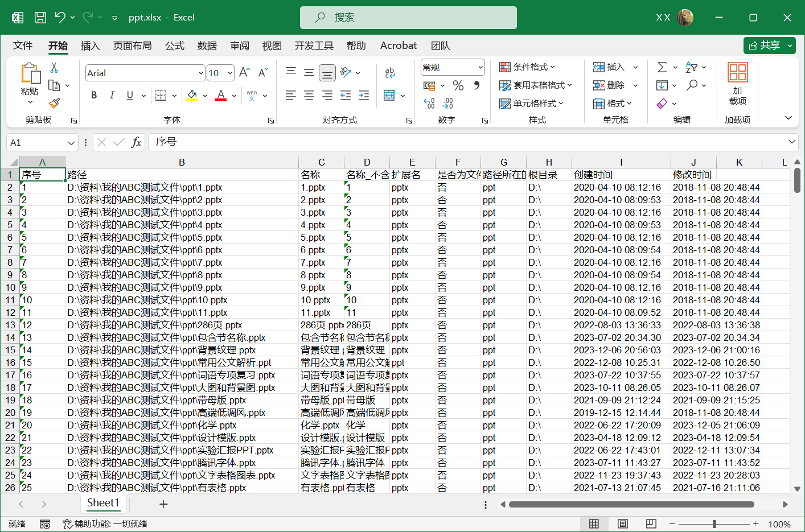
Task: Toggle bold formatting
Action: [x=94, y=95]
